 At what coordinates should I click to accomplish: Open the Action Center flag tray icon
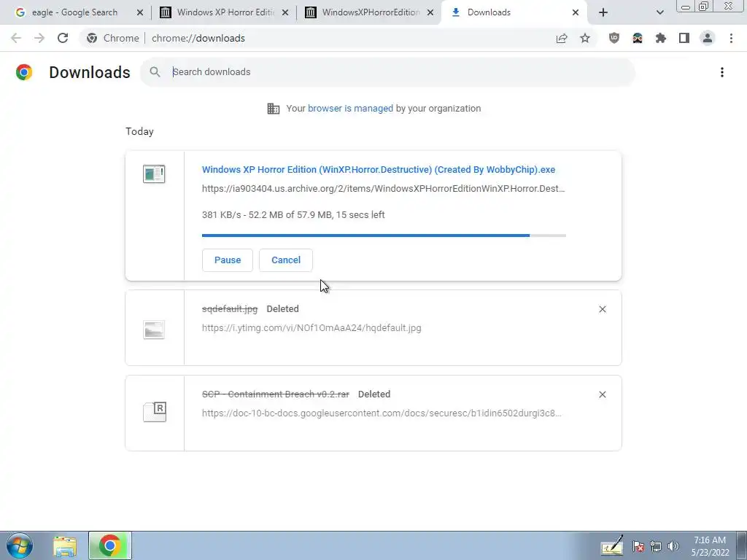638,547
